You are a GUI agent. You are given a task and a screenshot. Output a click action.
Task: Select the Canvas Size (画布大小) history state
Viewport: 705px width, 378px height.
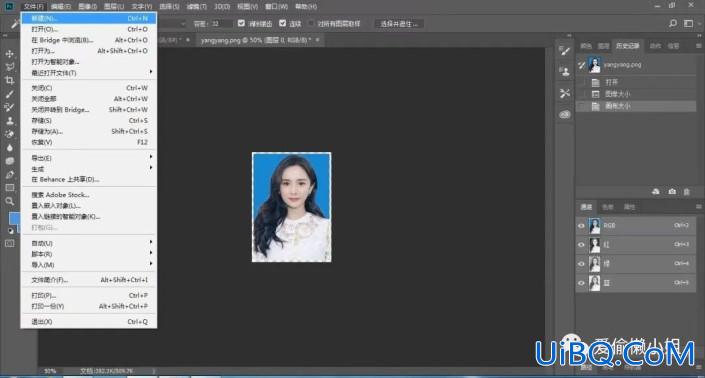[636, 107]
